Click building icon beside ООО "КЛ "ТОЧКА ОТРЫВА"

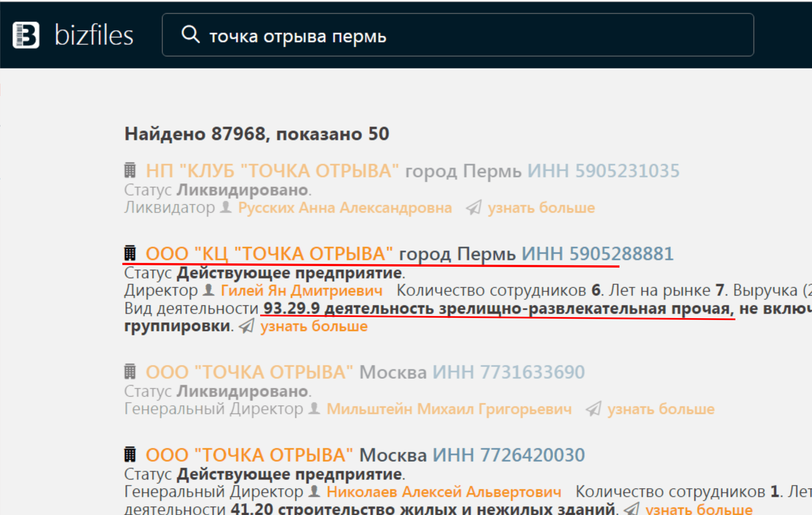coord(130,253)
